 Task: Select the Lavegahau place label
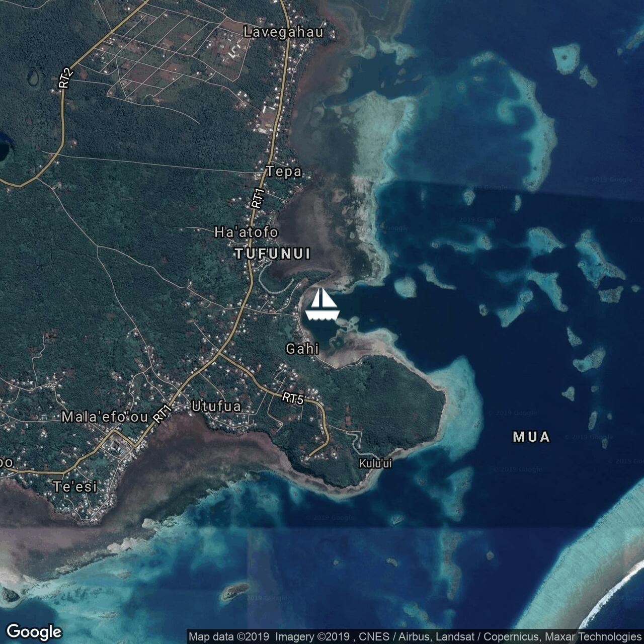[282, 32]
